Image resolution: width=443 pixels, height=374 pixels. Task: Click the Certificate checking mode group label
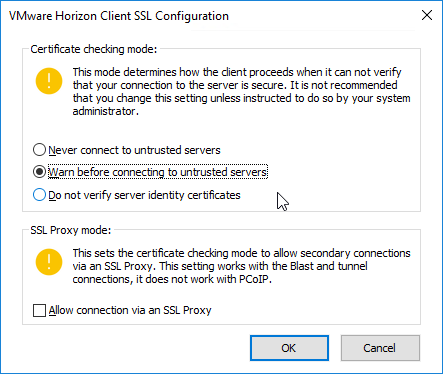coord(93,49)
